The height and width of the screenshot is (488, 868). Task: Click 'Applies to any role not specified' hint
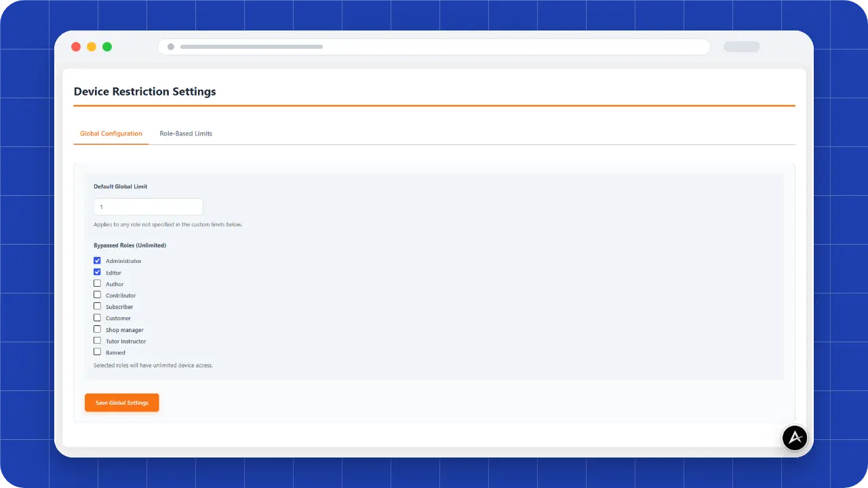pyautogui.click(x=168, y=224)
